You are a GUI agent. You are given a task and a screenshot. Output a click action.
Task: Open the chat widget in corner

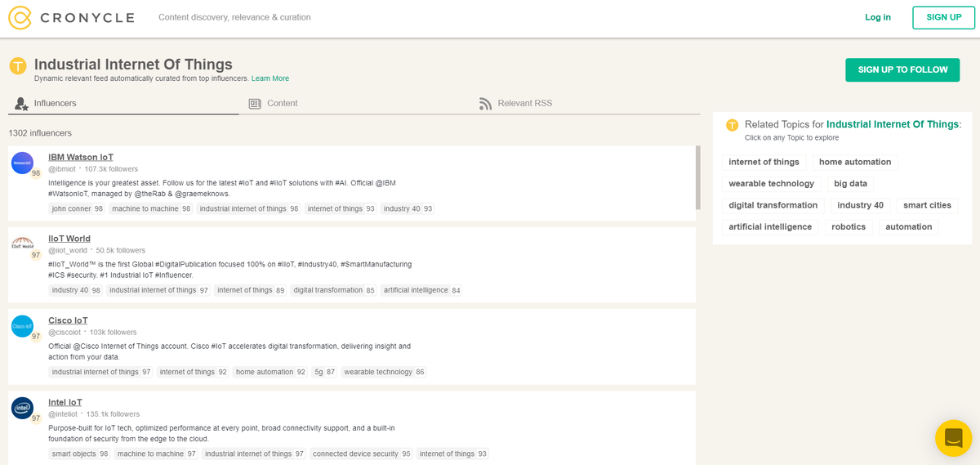click(x=953, y=438)
